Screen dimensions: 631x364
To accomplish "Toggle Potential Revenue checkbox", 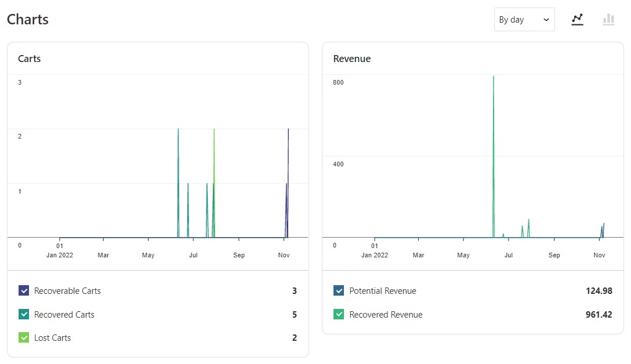I will (x=339, y=290).
